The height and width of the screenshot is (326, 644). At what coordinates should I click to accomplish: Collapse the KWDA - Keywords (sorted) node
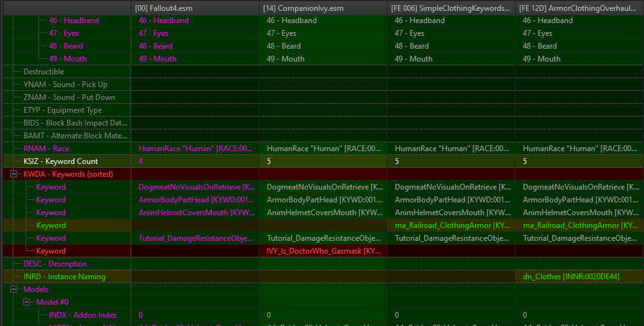tap(13, 174)
